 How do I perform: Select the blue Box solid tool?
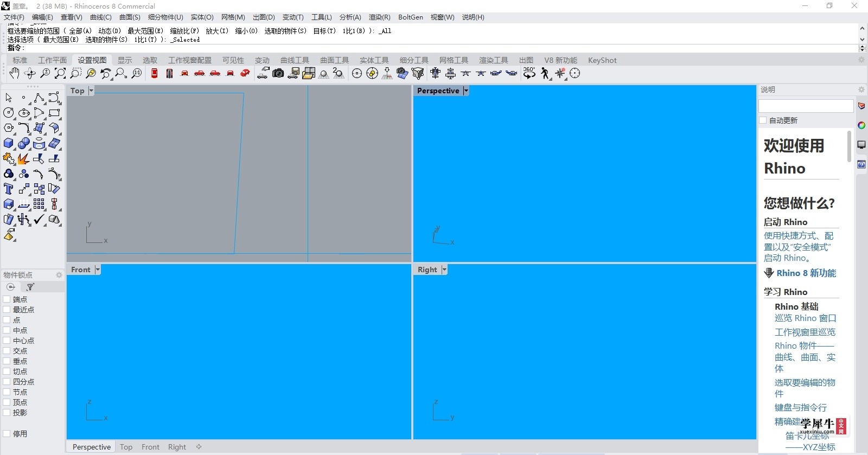(x=9, y=143)
